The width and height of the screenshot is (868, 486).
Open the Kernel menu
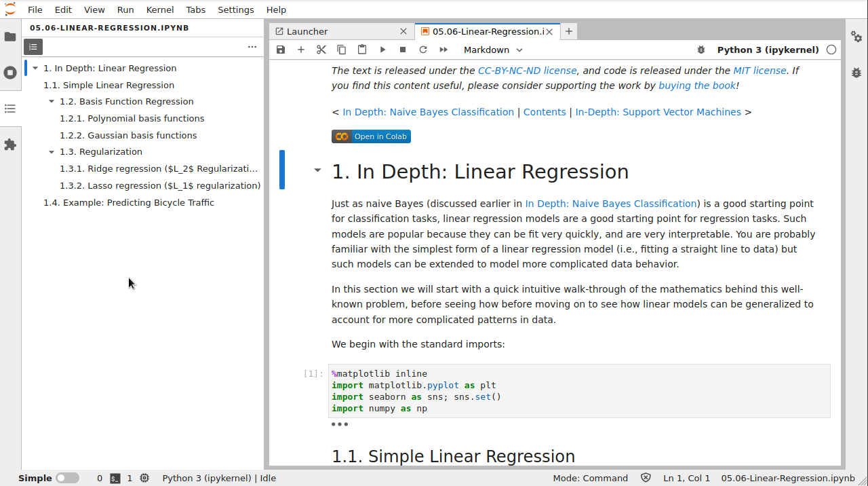tap(159, 10)
